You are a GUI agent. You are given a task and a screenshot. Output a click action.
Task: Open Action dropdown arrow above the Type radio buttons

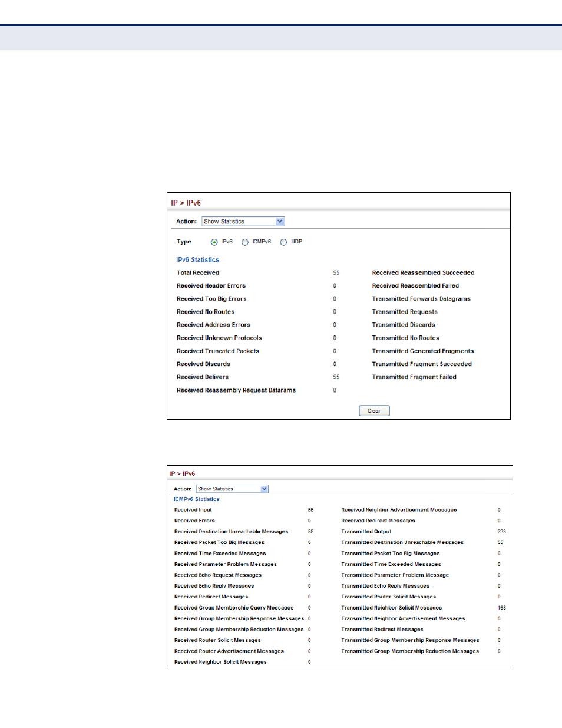tap(280, 222)
